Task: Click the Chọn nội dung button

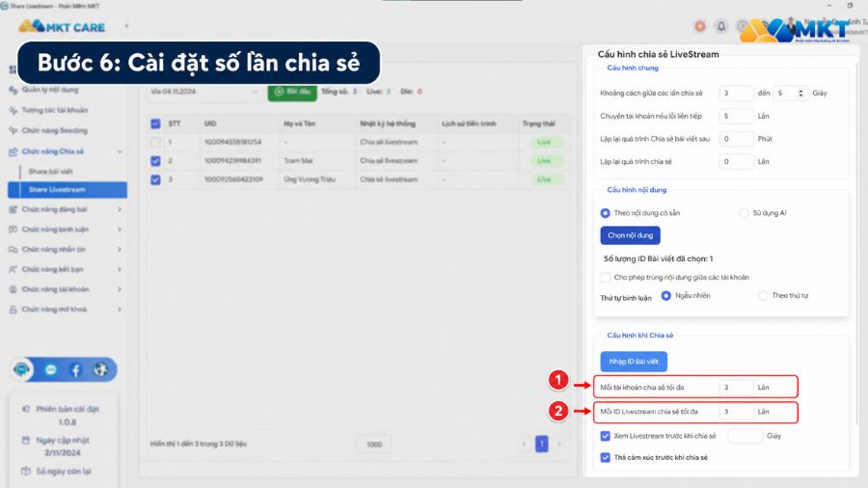Action: (630, 235)
